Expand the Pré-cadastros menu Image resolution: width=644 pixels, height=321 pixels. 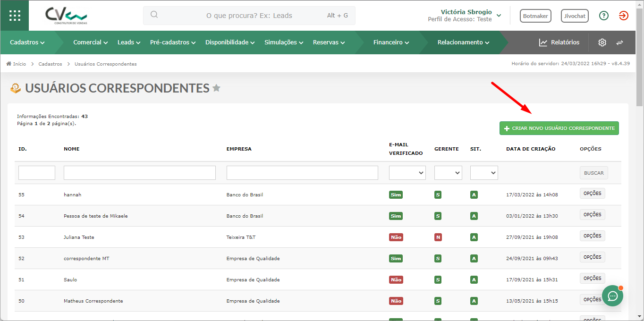point(173,42)
